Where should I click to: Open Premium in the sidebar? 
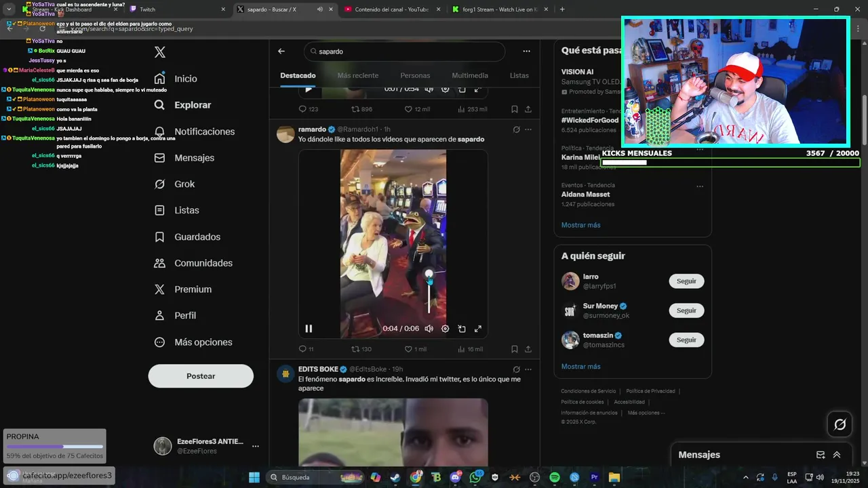[183, 289]
